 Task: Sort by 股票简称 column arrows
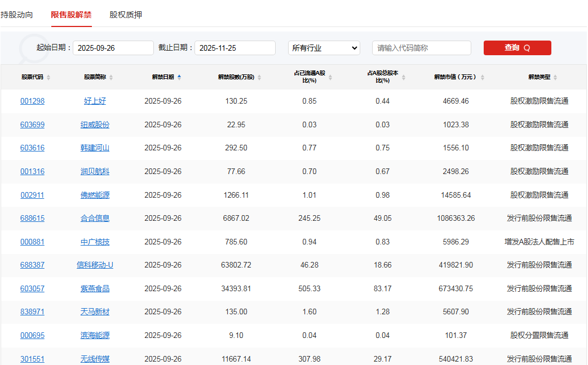[111, 77]
